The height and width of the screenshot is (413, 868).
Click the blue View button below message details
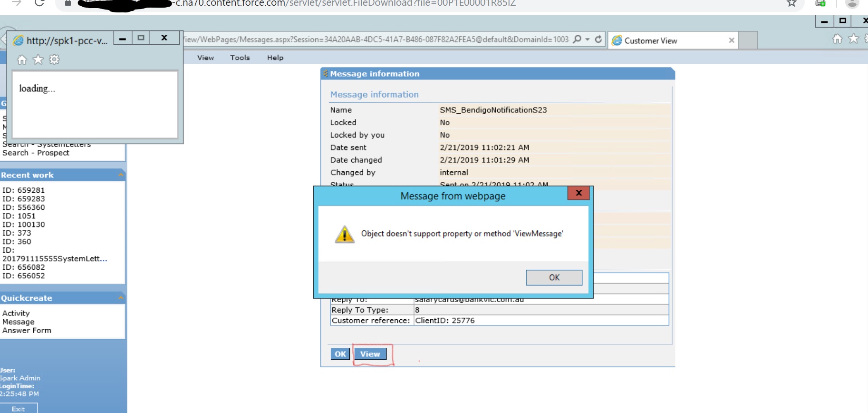(x=370, y=354)
